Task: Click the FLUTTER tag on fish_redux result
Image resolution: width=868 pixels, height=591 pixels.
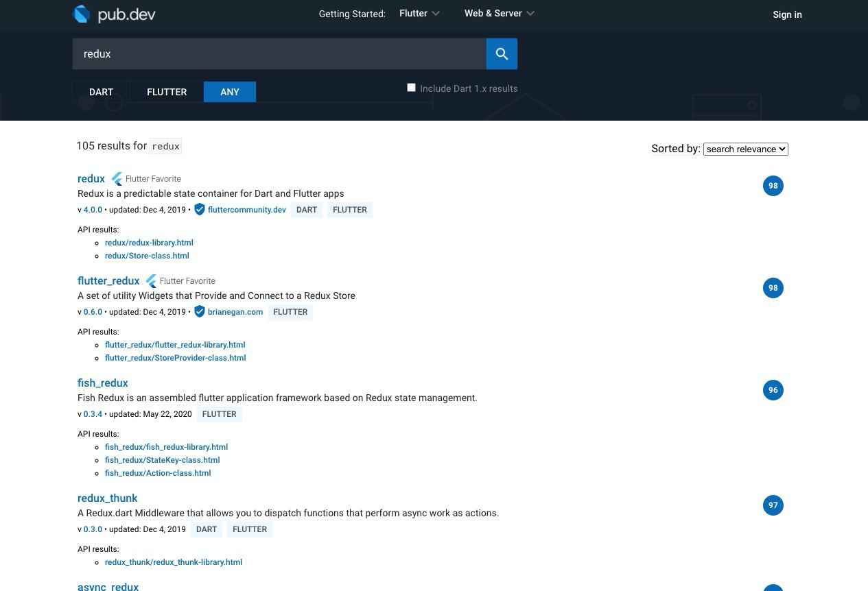Action: click(x=220, y=414)
